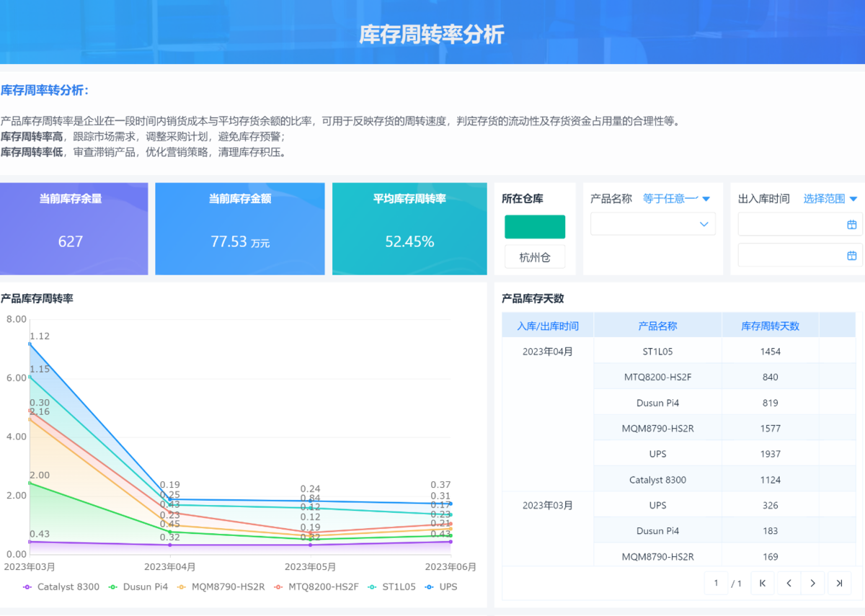Expand the 选择范围 date mode dropdown
Viewport: 865px width, 616px height.
coord(830,199)
